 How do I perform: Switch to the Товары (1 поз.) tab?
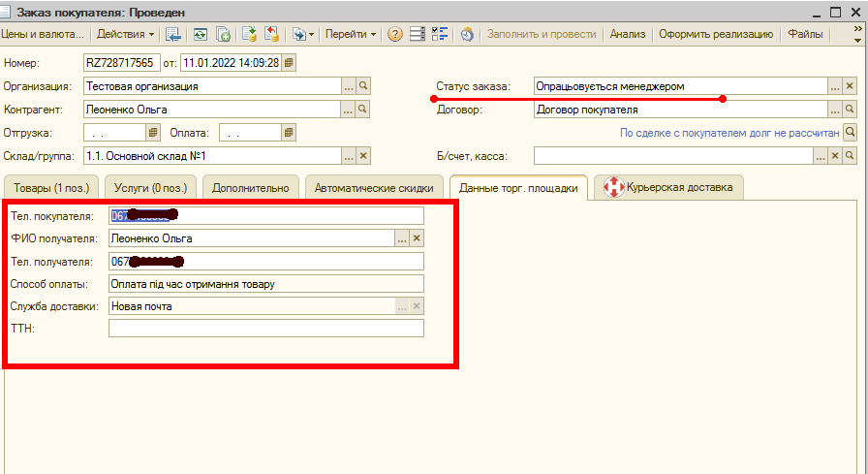[50, 187]
